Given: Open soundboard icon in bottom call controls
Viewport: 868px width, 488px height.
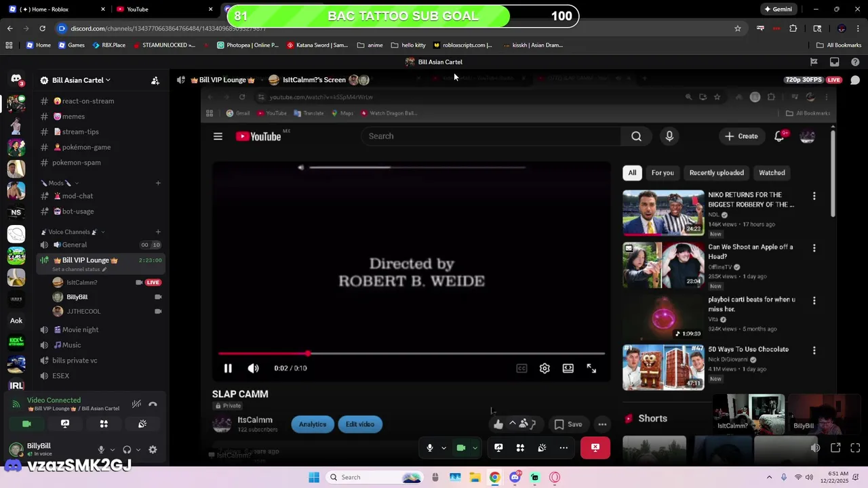Looking at the screenshot, I should click(x=542, y=447).
